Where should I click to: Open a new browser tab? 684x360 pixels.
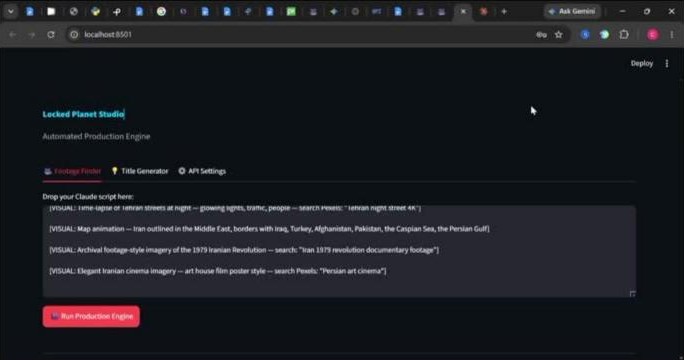[x=504, y=12]
